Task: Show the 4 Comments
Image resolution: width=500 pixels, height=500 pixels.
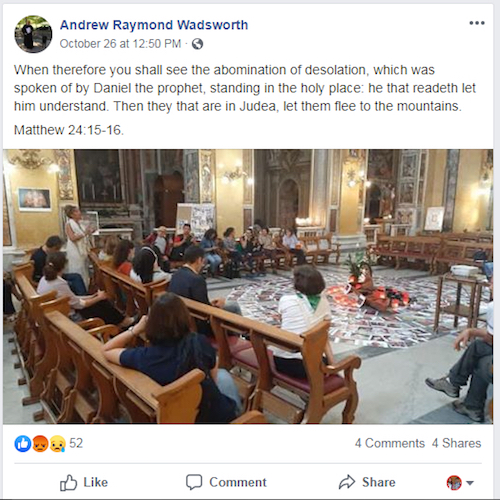Action: point(390,443)
